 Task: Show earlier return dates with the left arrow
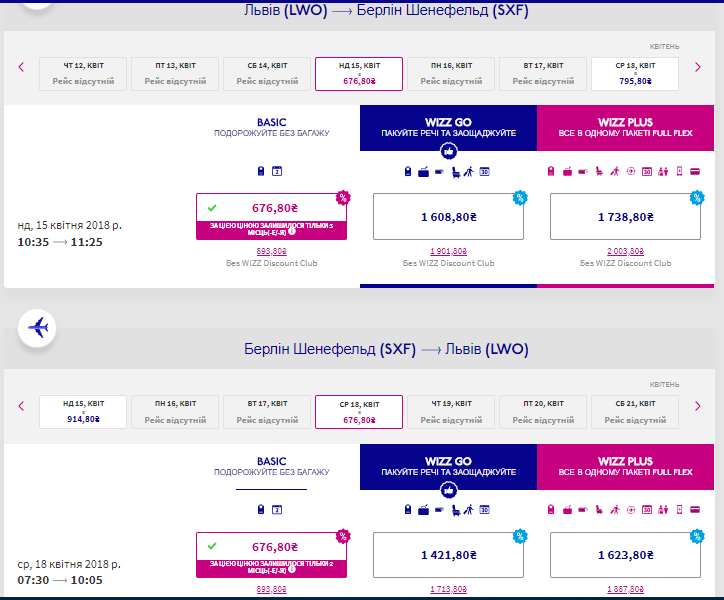point(20,406)
